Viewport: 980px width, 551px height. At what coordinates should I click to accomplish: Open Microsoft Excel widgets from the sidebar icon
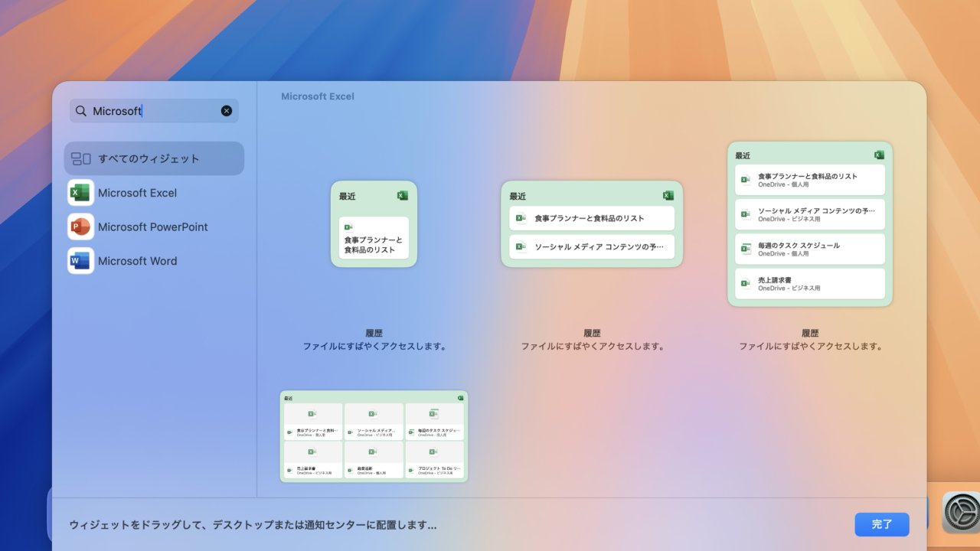80,193
